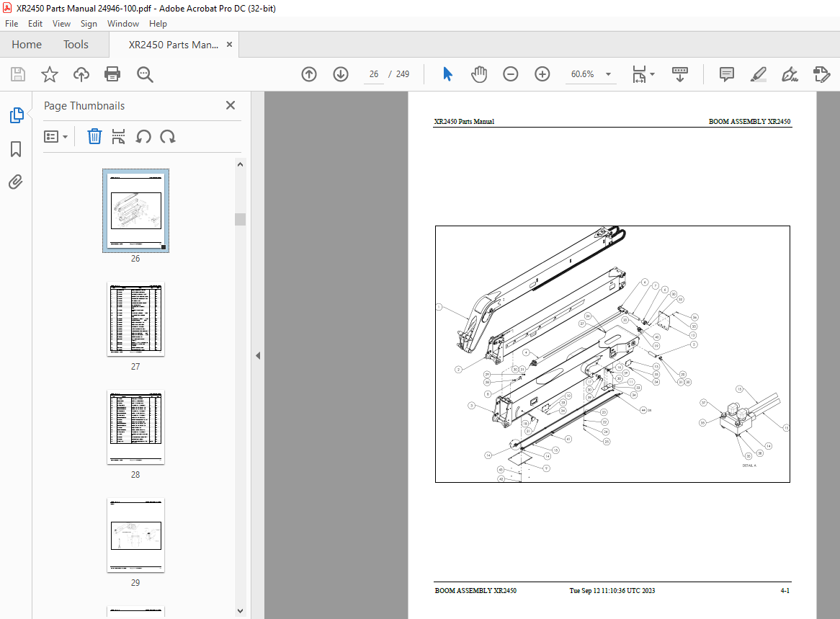Select the page 27 thumbnail
840x619 pixels.
[135, 319]
